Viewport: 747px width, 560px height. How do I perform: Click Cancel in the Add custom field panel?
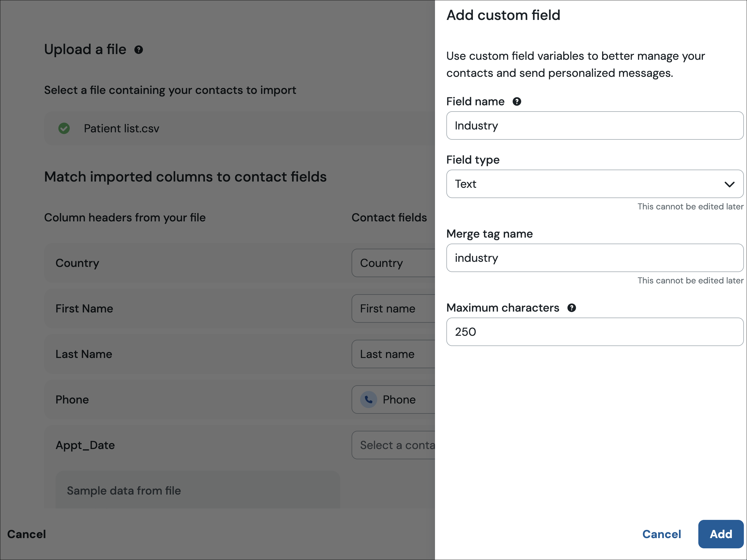(661, 534)
